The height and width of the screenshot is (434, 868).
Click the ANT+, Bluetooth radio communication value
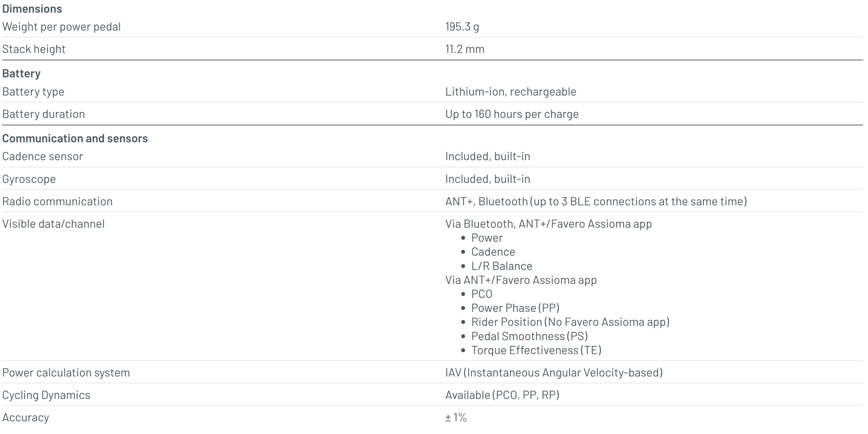click(596, 201)
